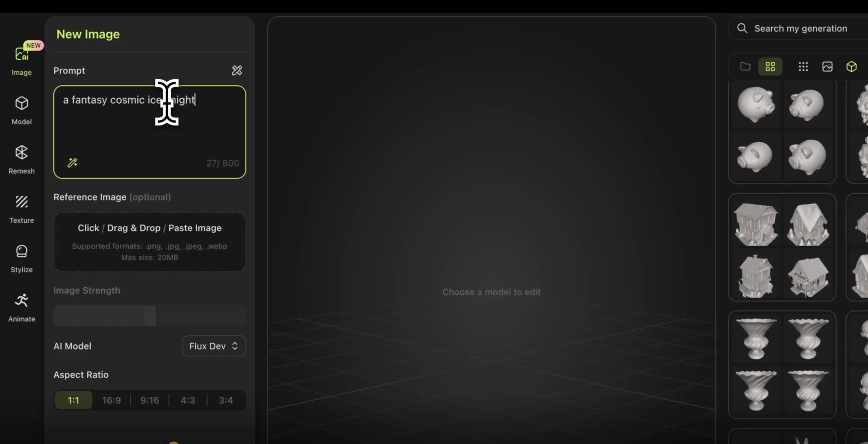Open the Texture tool
The height and width of the screenshot is (444, 868).
click(x=22, y=209)
